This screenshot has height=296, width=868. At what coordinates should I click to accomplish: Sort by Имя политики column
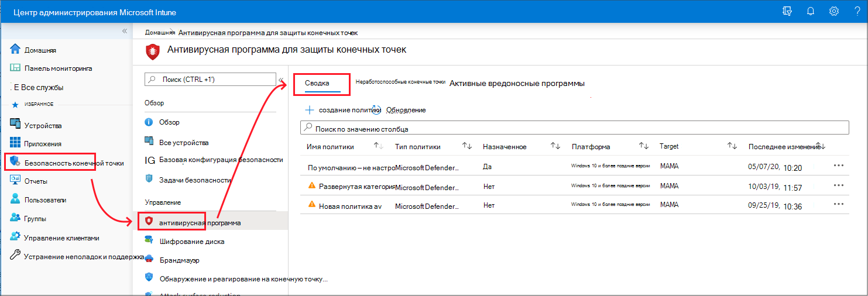378,146
